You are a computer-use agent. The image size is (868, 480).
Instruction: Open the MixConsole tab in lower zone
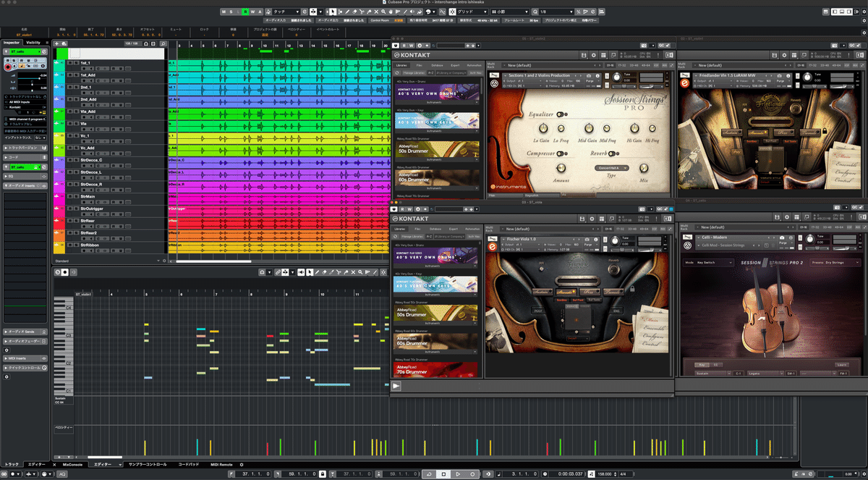73,464
